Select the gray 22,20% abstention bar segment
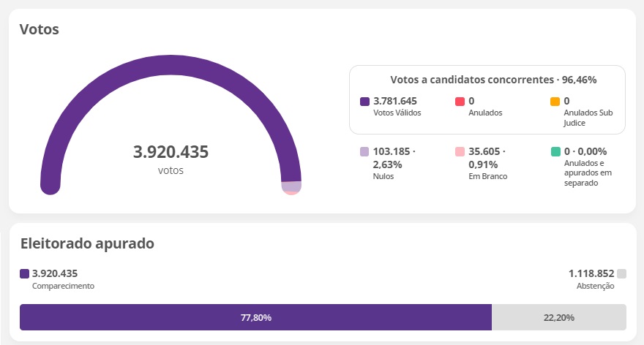 [x=558, y=317]
